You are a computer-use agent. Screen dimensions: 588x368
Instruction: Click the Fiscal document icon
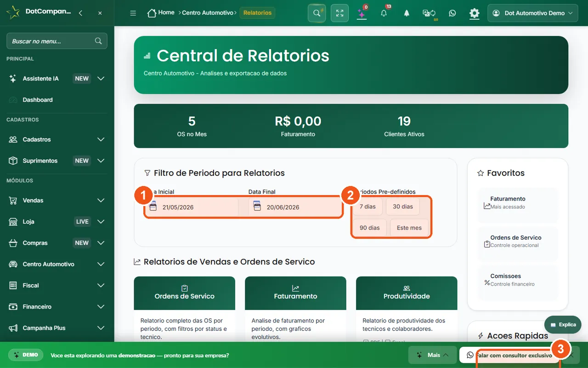tap(13, 286)
